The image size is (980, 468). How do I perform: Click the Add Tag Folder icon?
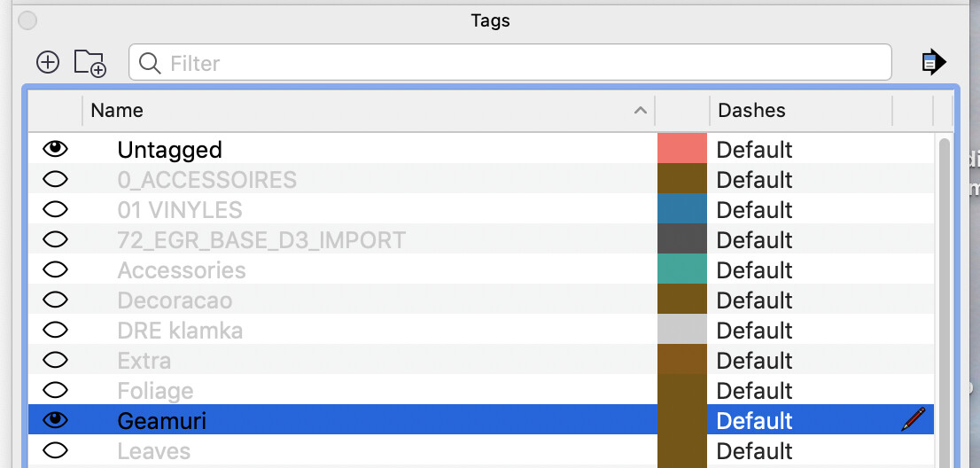90,63
